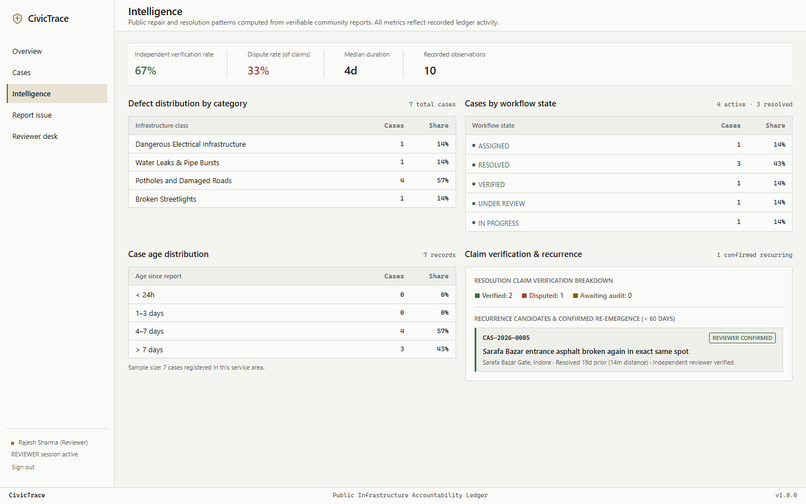The height and width of the screenshot is (504, 806).
Task: Click the '4–7 days' age row
Action: click(291, 331)
